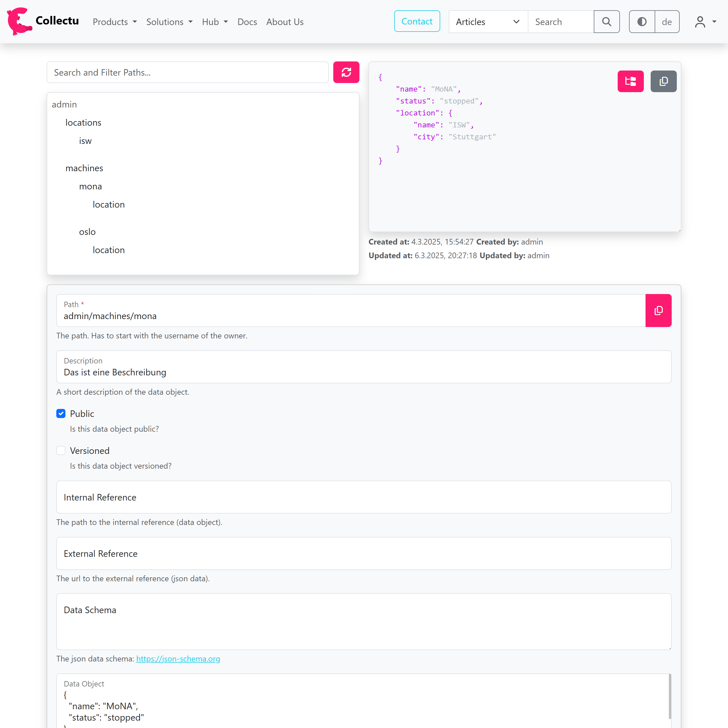The image size is (728, 728).
Task: Toggle dark mode contrast icon
Action: tap(642, 22)
